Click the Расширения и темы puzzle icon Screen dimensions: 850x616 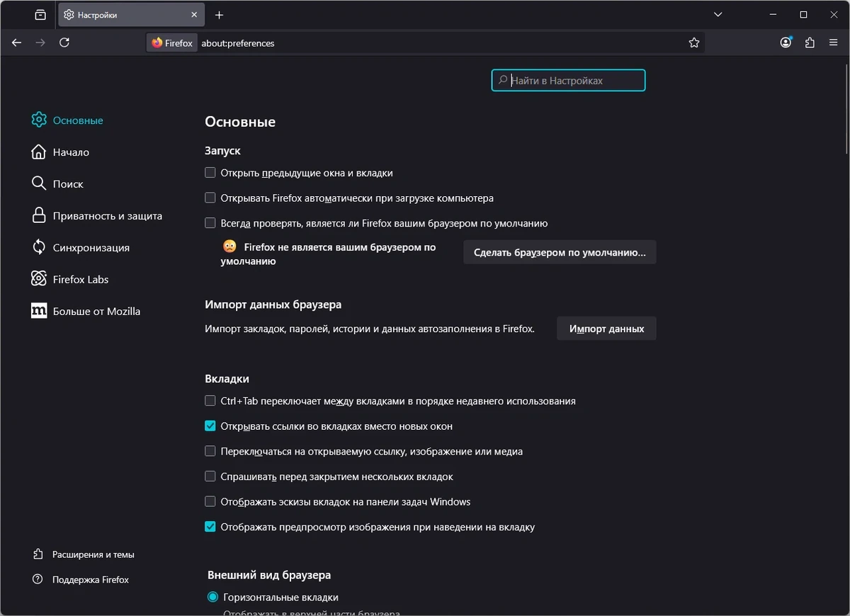pos(38,554)
